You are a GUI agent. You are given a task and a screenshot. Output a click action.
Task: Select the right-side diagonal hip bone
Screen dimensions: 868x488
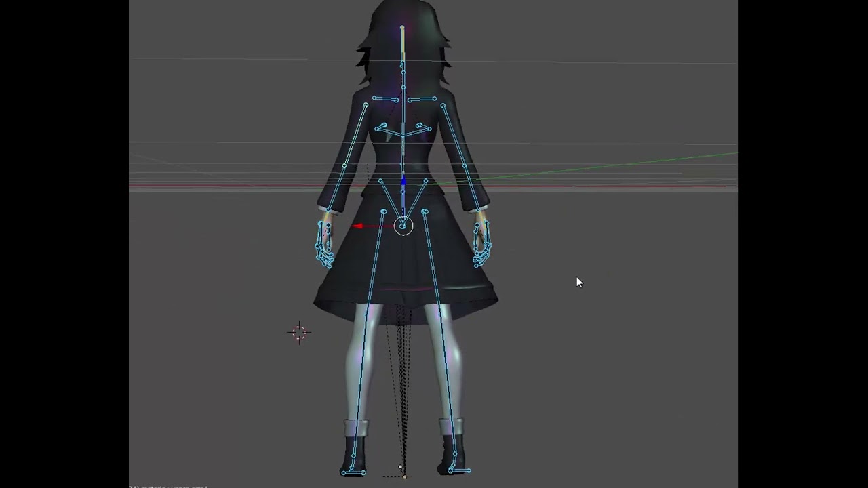tap(415, 201)
